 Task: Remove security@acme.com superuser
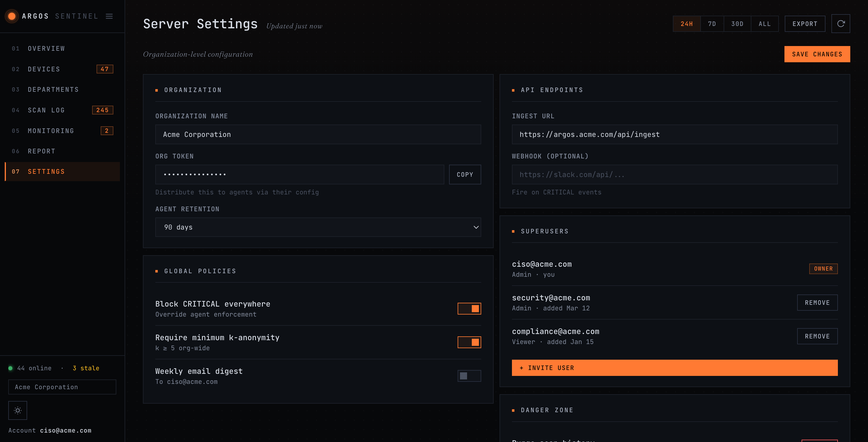817,303
